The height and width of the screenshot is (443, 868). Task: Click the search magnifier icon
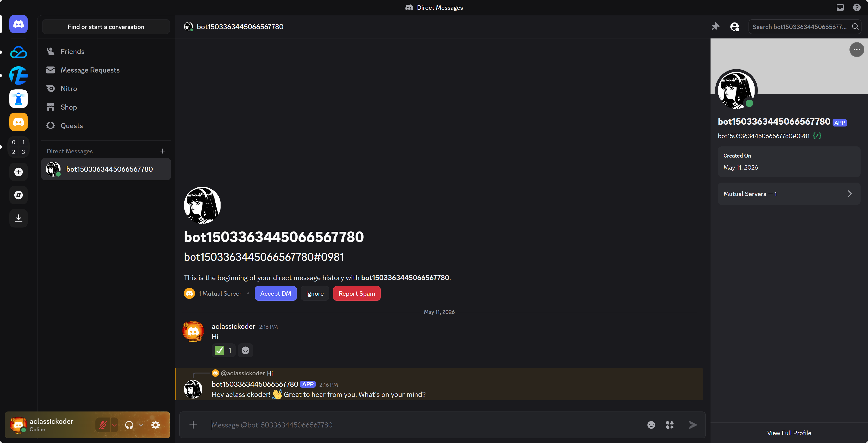tap(855, 27)
